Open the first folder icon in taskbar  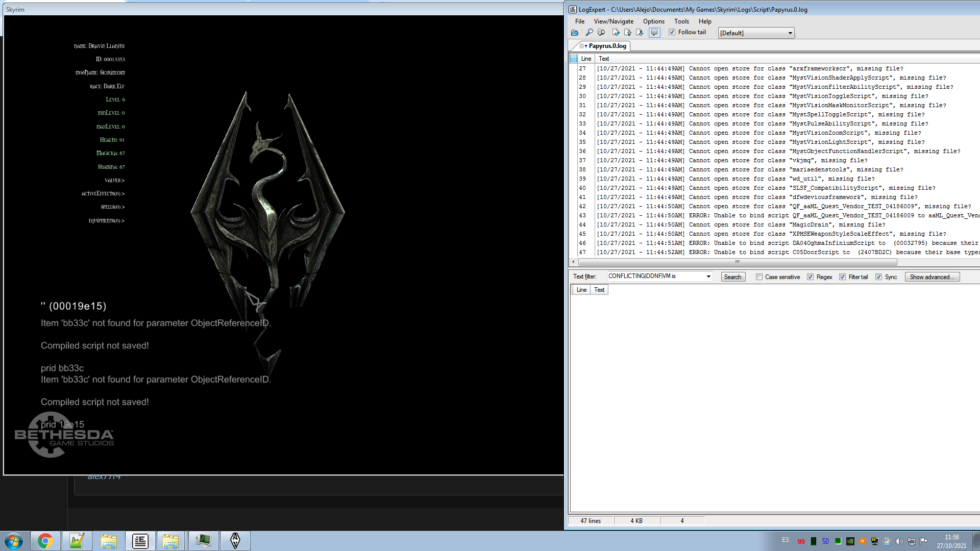tap(109, 541)
